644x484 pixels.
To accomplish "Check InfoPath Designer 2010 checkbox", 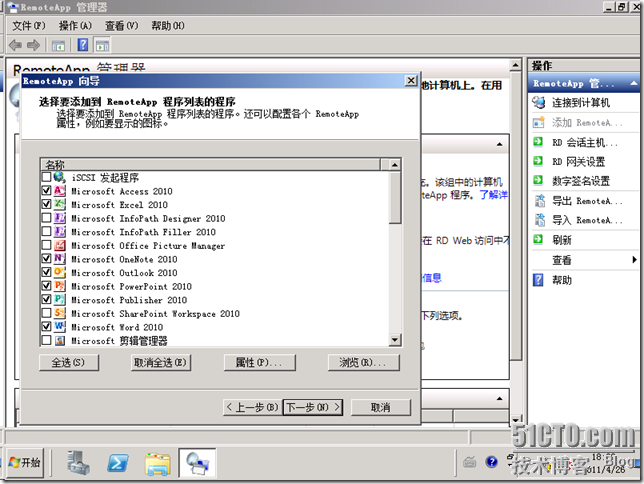I will [x=46, y=218].
